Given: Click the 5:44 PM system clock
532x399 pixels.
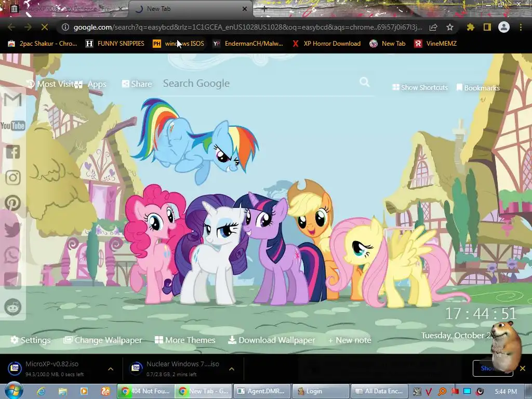Looking at the screenshot, I should [506, 392].
